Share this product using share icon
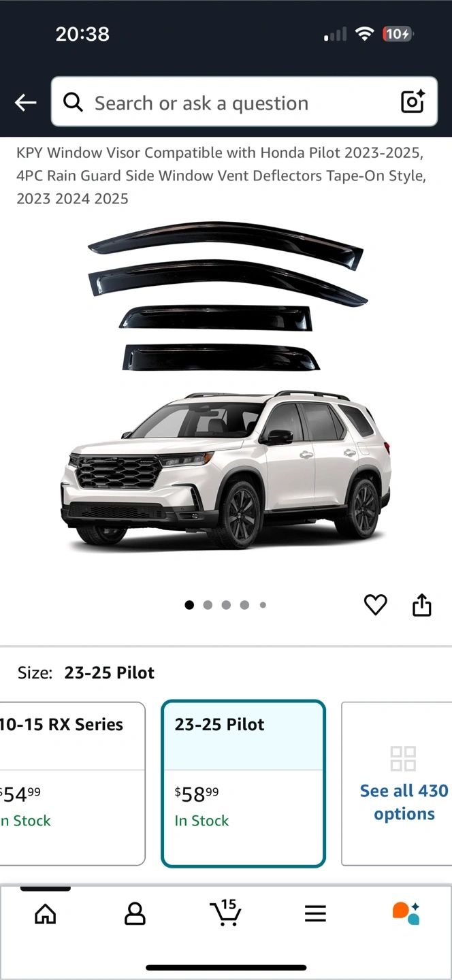Screen dimensions: 452x980 422,604
